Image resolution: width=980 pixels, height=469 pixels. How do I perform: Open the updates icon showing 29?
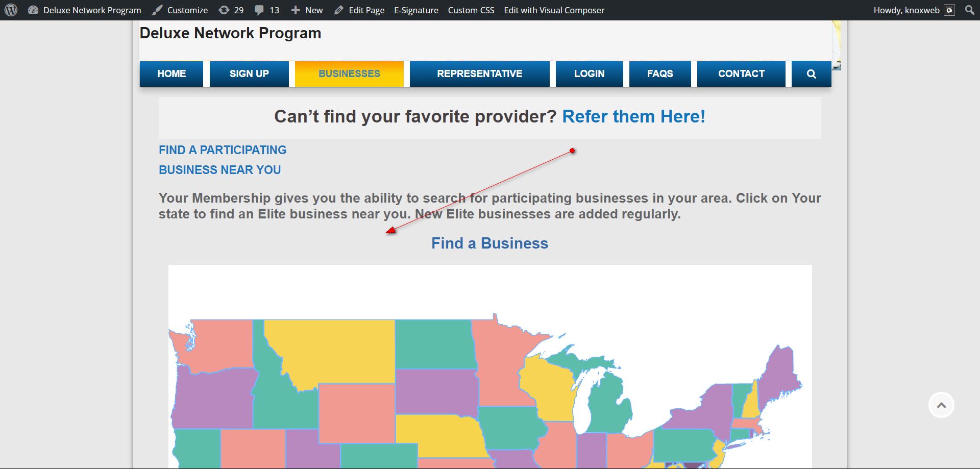click(224, 10)
